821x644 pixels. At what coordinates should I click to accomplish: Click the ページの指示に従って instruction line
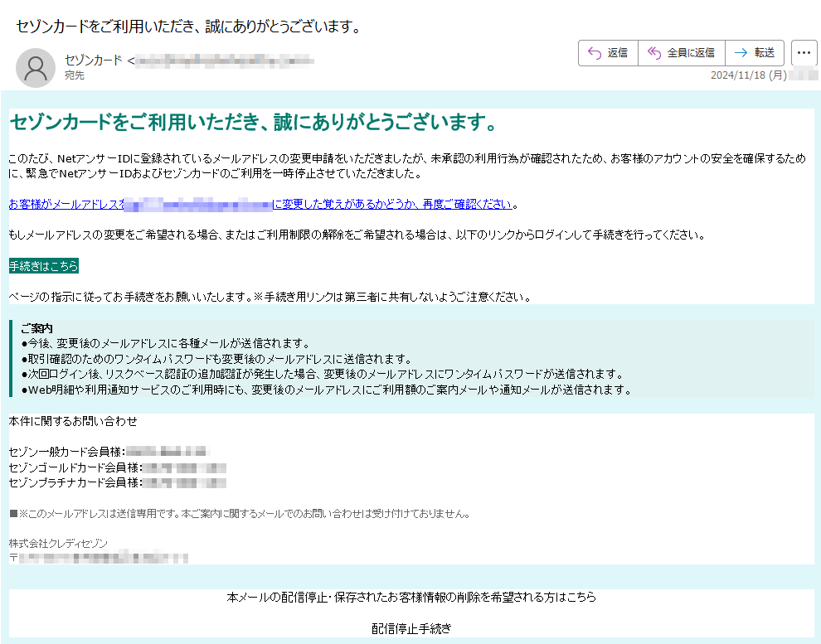tap(270, 298)
